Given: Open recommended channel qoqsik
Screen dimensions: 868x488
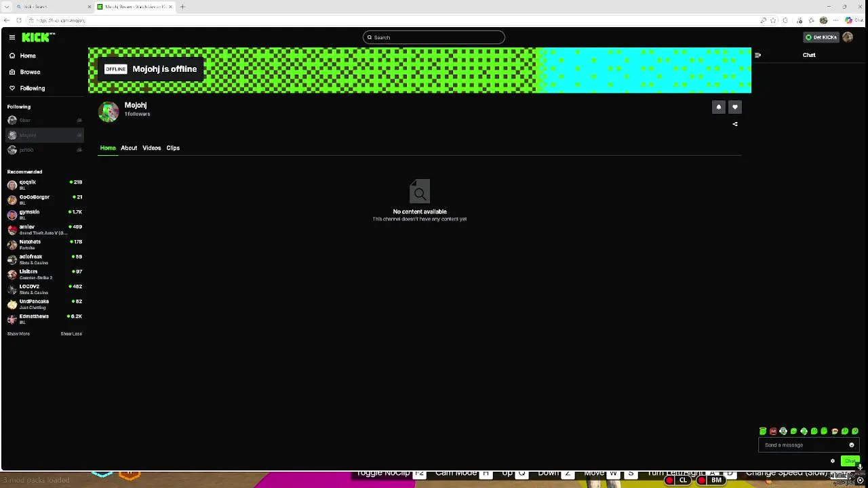Looking at the screenshot, I should point(45,184).
